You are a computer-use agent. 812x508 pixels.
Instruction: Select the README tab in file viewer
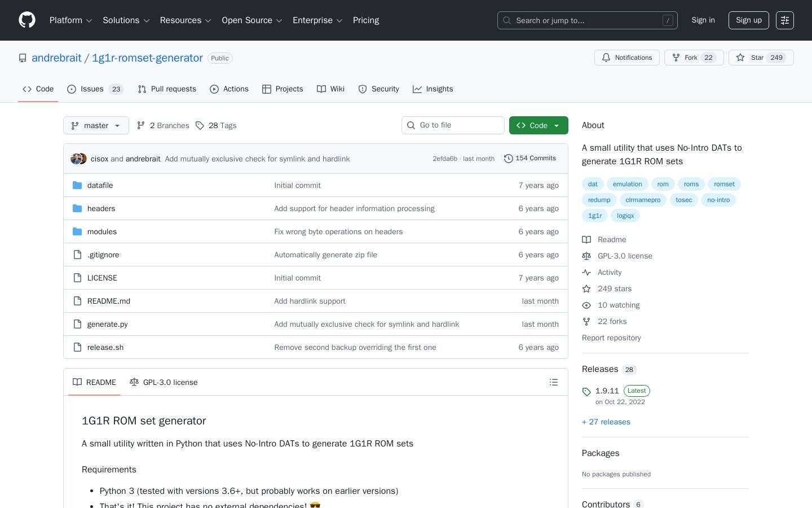pos(94,382)
